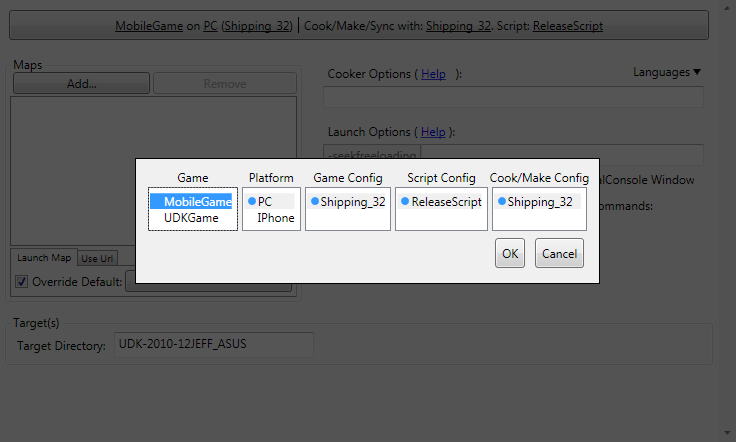Open the Launch Options Help link
Viewport: 736px width, 442px height.
click(x=433, y=132)
